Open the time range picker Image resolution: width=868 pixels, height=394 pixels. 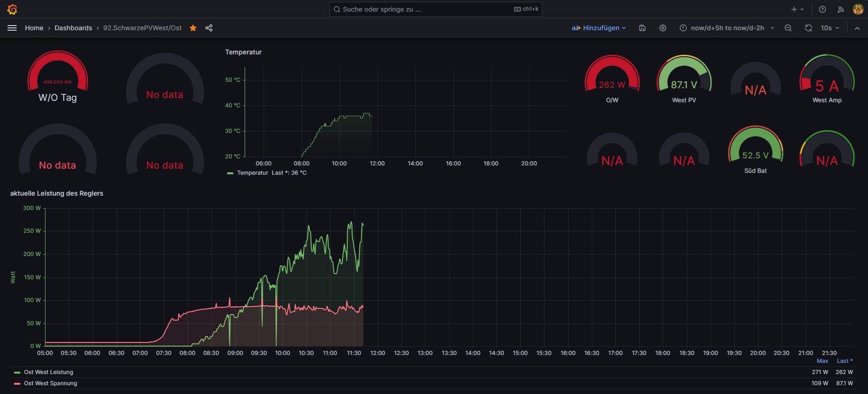(727, 28)
